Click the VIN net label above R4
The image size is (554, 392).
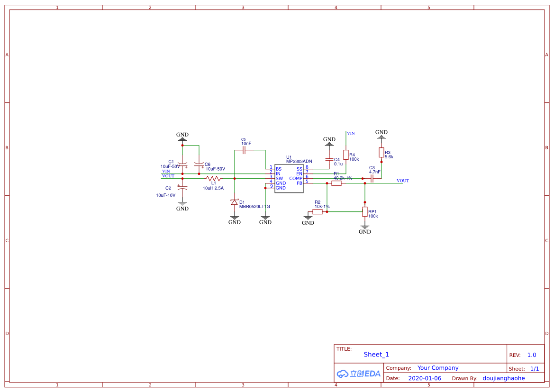pos(351,133)
